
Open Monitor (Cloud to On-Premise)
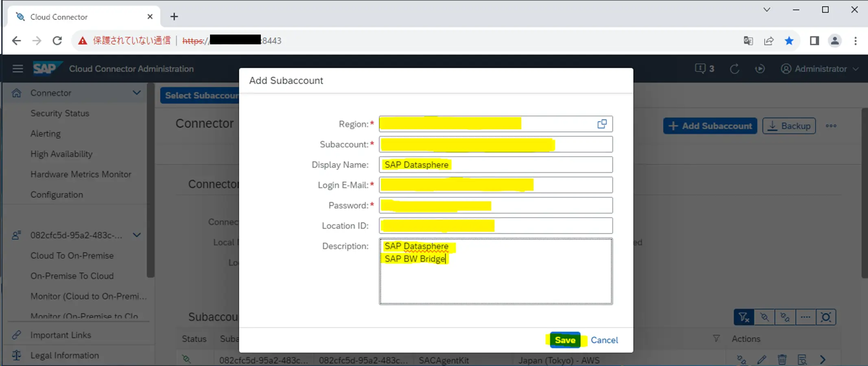pyautogui.click(x=89, y=296)
